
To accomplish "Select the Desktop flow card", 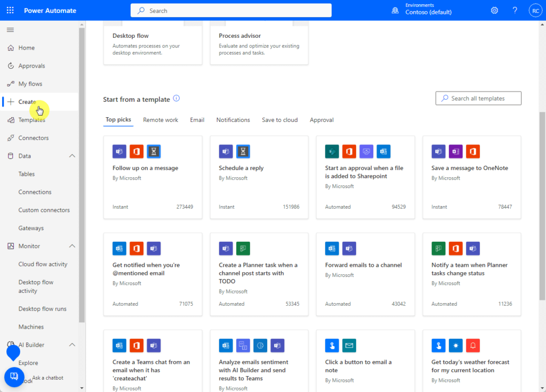I will [153, 43].
